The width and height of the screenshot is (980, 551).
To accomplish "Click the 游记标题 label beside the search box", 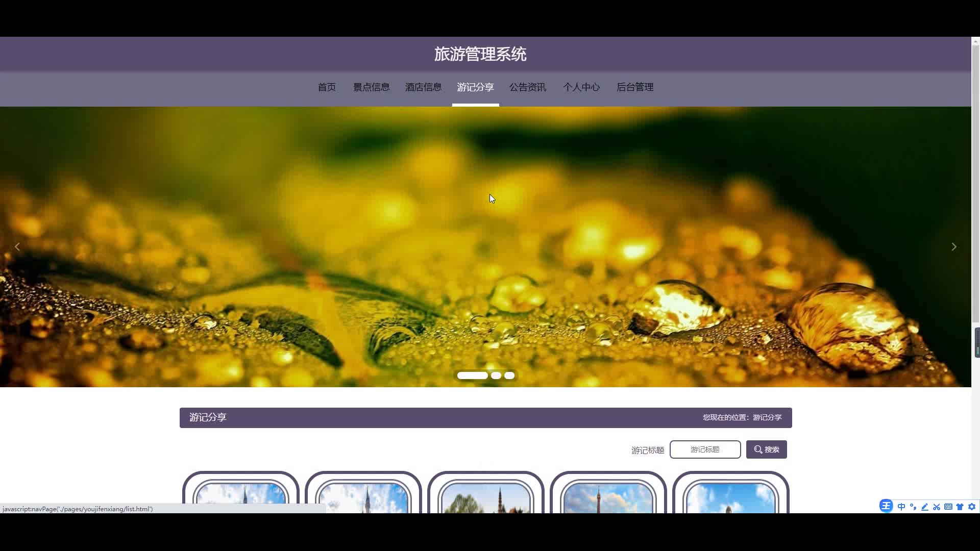I will 648,450.
